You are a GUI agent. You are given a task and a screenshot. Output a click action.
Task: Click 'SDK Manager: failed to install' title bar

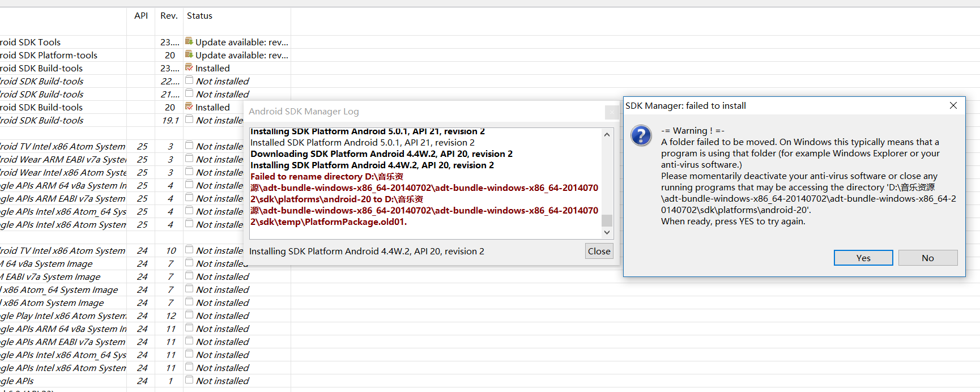685,105
